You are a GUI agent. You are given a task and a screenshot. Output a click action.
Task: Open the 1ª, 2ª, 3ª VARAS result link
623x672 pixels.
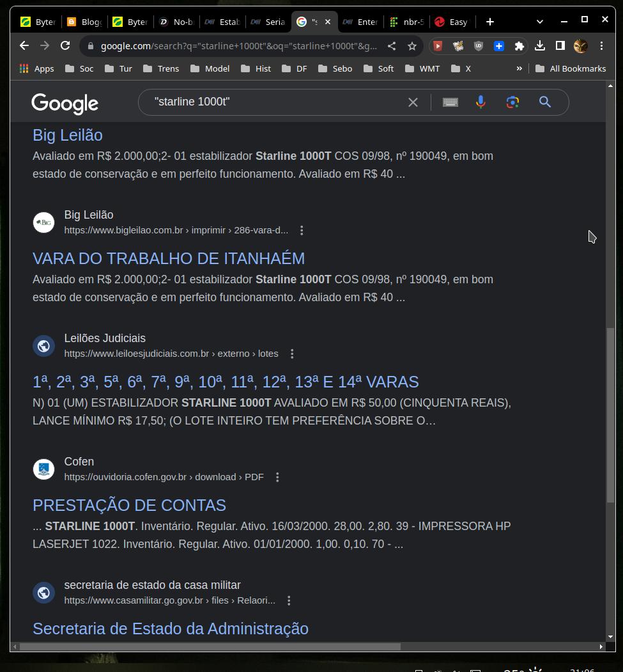click(x=226, y=382)
